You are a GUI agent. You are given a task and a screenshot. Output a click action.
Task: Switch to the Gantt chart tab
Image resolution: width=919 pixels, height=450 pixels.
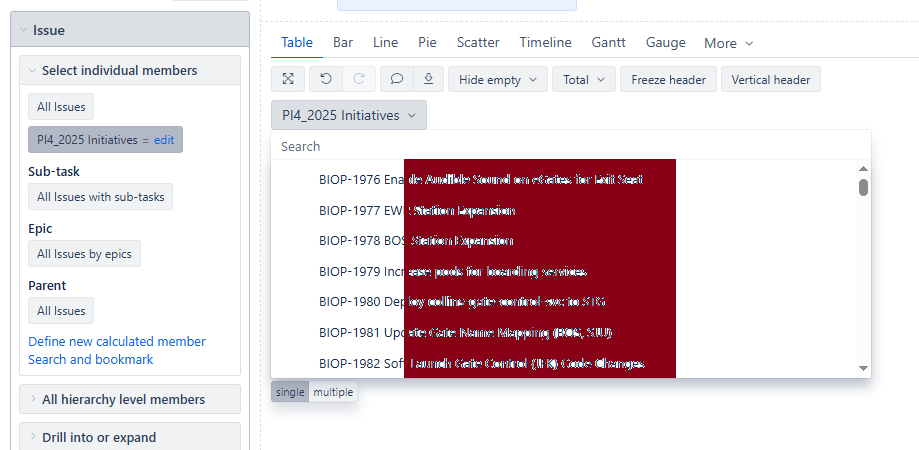(x=608, y=42)
